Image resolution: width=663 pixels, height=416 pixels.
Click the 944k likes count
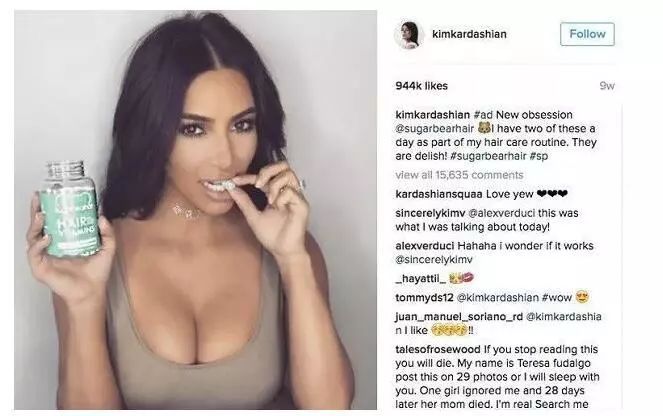[422, 86]
